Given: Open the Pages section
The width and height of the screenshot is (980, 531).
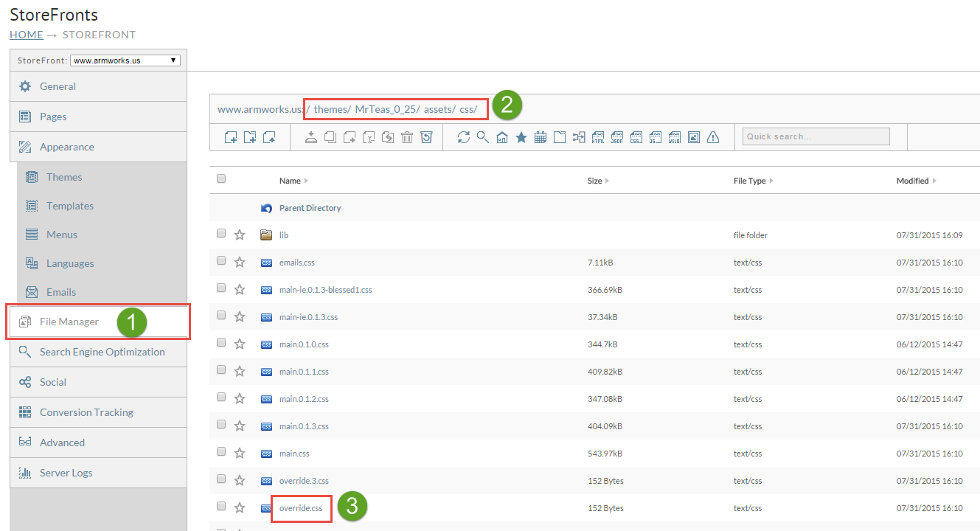Looking at the screenshot, I should 98,117.
